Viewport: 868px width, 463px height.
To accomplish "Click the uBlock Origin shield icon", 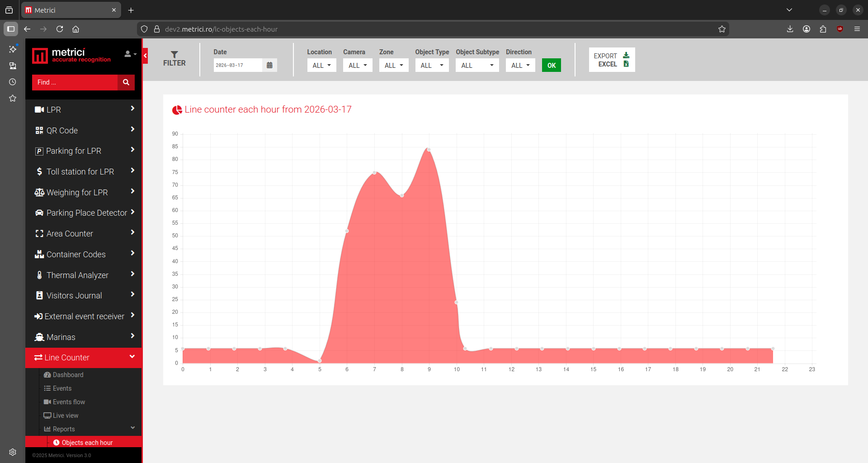I will point(840,29).
